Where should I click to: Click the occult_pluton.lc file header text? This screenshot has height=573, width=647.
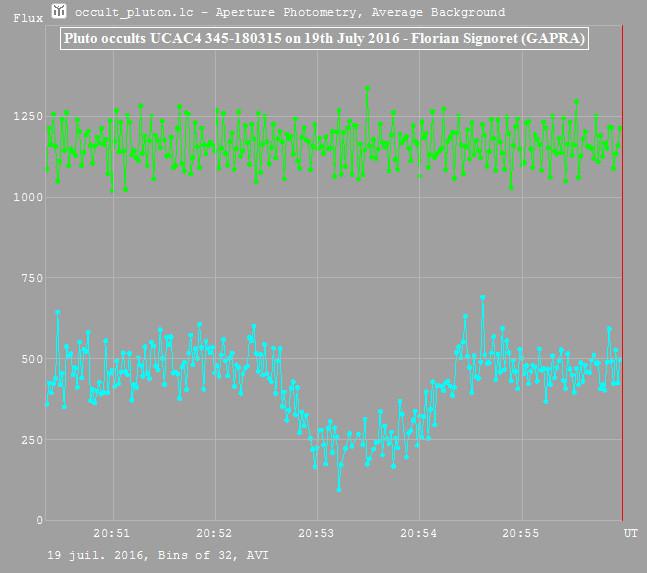tap(134, 12)
